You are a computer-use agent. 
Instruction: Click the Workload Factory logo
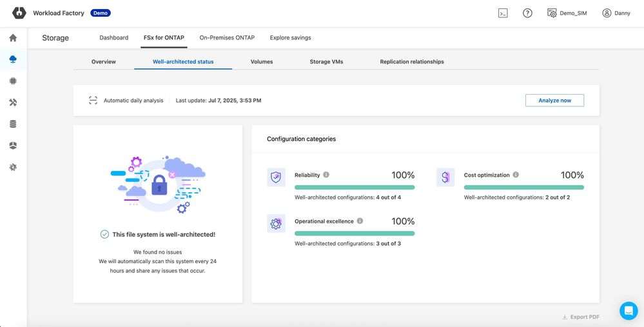point(19,13)
